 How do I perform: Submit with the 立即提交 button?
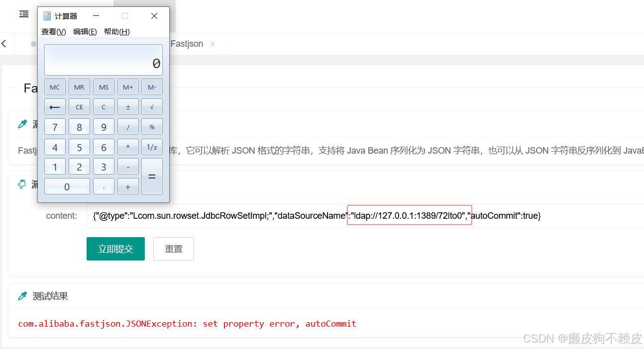click(115, 249)
